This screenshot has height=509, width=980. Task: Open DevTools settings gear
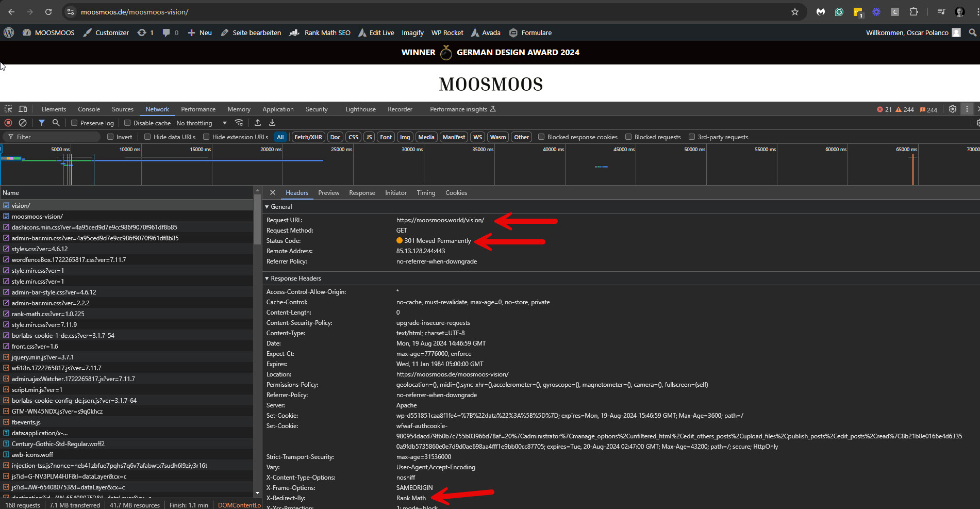tap(953, 109)
